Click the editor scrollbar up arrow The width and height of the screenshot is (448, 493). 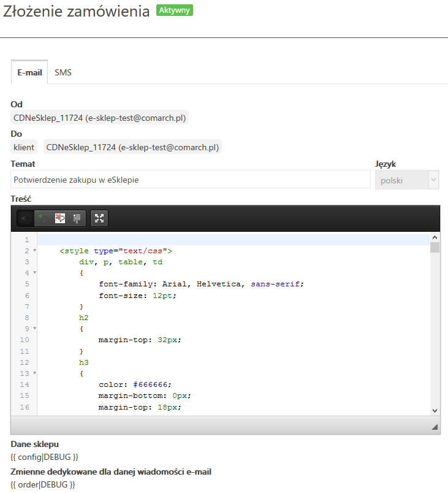(x=435, y=237)
